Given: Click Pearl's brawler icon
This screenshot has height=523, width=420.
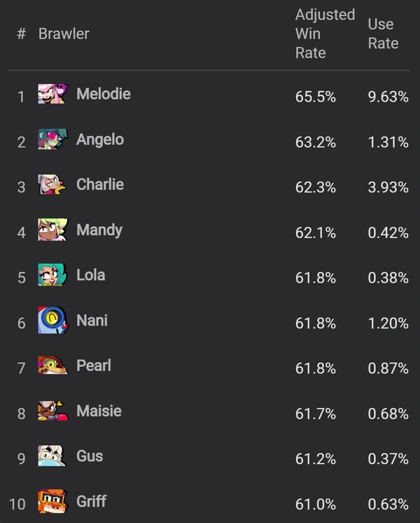Looking at the screenshot, I should pyautogui.click(x=52, y=365).
